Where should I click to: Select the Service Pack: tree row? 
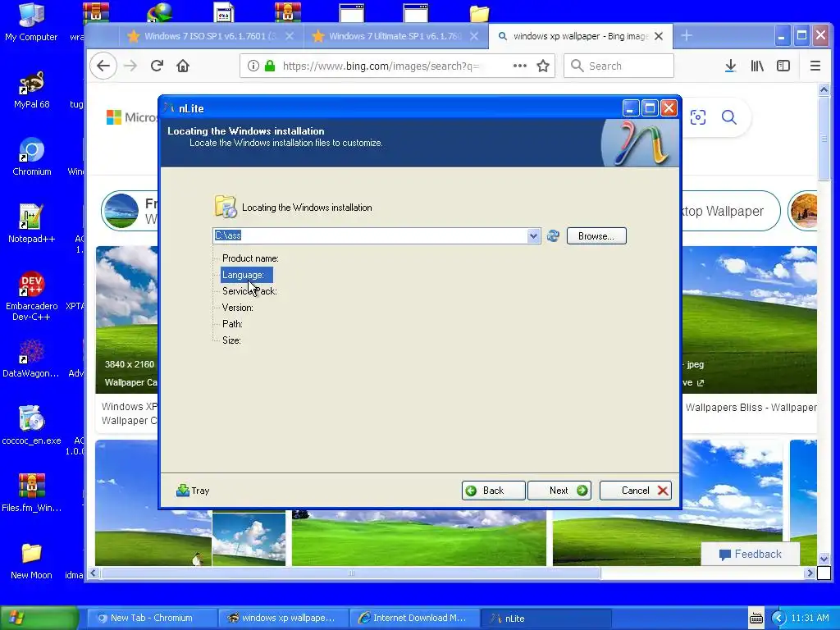pyautogui.click(x=249, y=291)
